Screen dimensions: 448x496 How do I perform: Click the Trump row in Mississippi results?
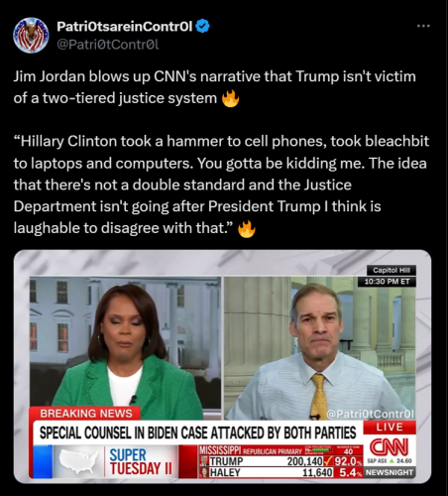pos(280,461)
